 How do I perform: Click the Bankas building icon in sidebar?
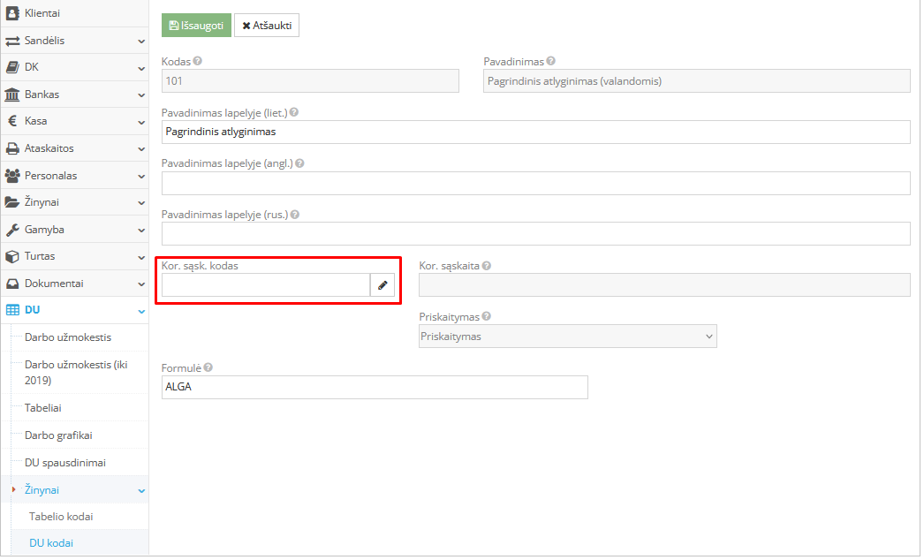tap(12, 95)
